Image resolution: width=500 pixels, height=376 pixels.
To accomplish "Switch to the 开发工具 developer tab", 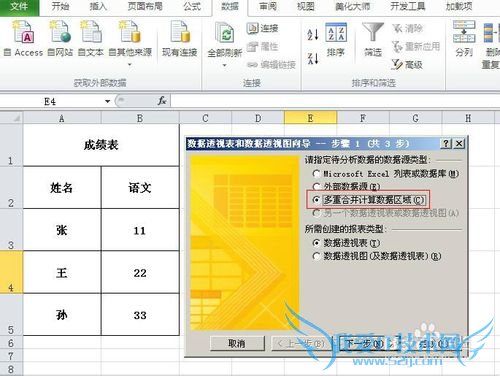I will coord(408,7).
